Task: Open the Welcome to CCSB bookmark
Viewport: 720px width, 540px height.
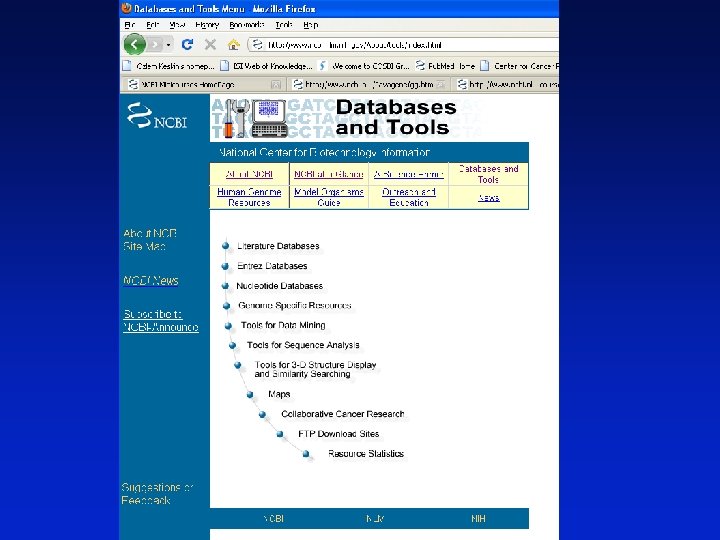Action: tap(364, 66)
